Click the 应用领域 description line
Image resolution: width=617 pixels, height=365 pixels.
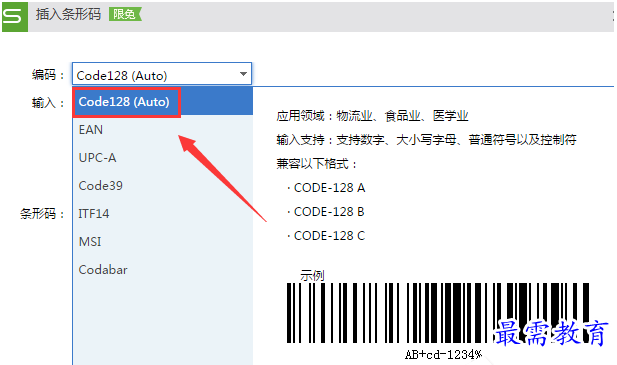pyautogui.click(x=372, y=116)
